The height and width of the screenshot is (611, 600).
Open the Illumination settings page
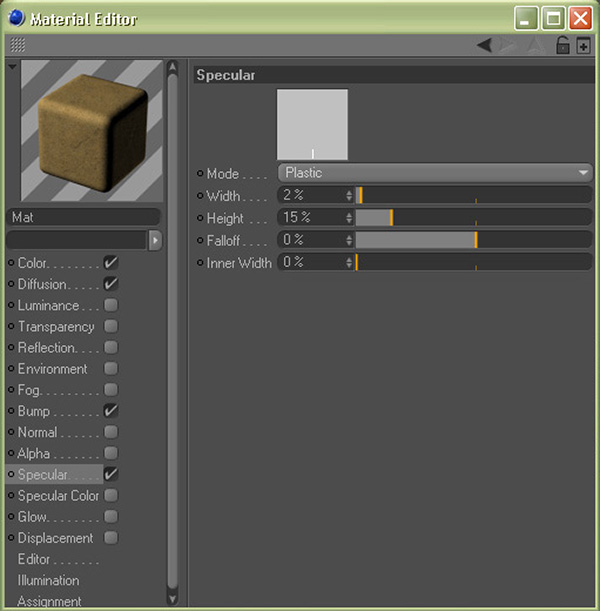[x=48, y=580]
